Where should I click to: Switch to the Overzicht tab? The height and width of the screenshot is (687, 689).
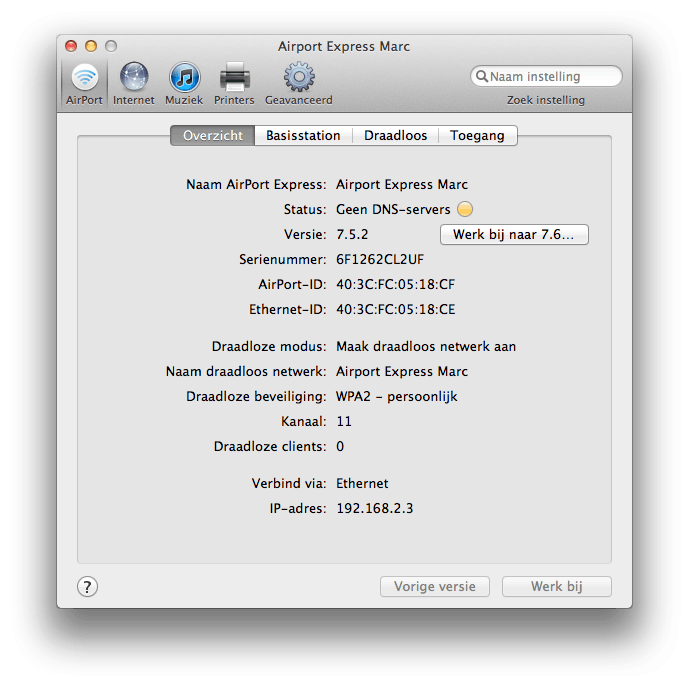click(213, 135)
